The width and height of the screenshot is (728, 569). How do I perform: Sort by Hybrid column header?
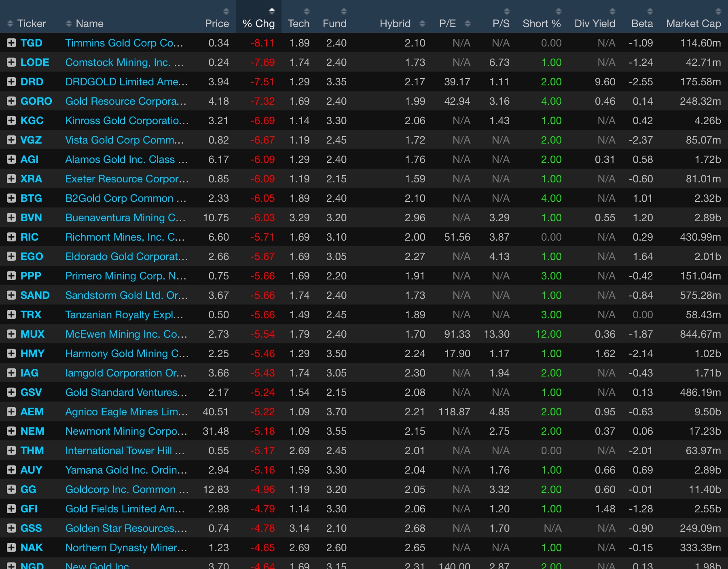tap(395, 23)
